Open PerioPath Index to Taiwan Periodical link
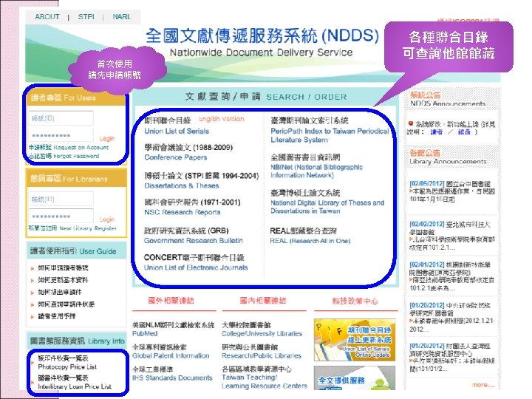Screen dimensions: 532x399 (330, 135)
